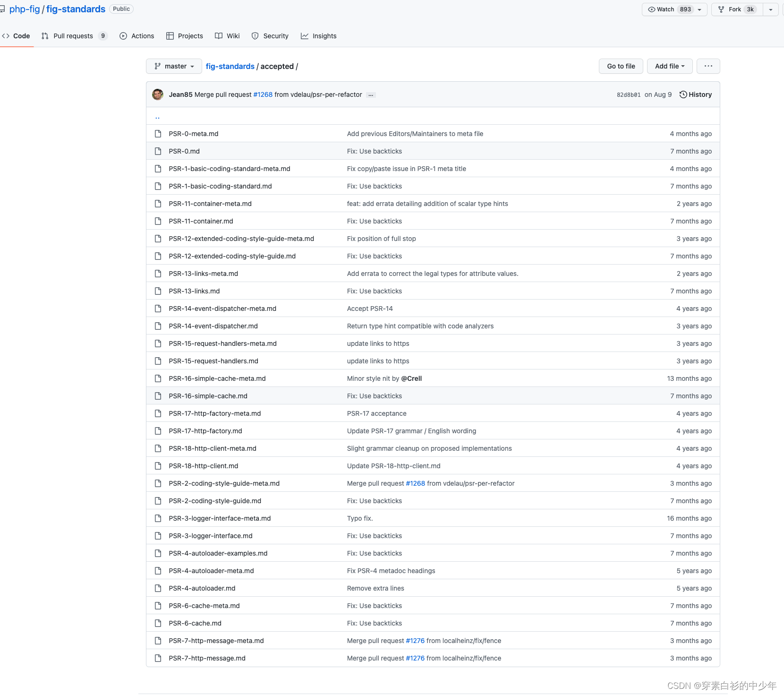
Task: Open the three-dot more options button
Action: pos(708,66)
